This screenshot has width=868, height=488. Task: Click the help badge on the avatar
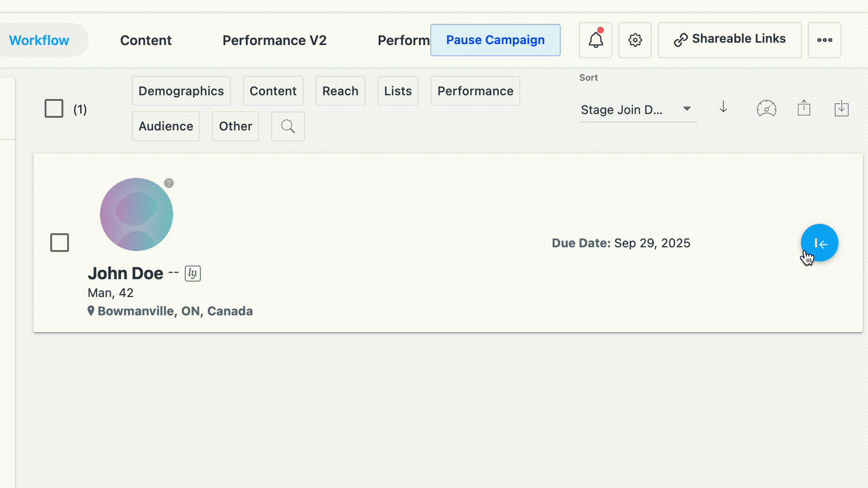169,183
